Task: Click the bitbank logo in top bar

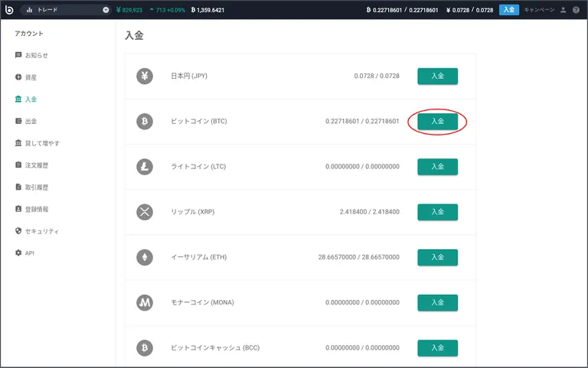Action: 9,10
